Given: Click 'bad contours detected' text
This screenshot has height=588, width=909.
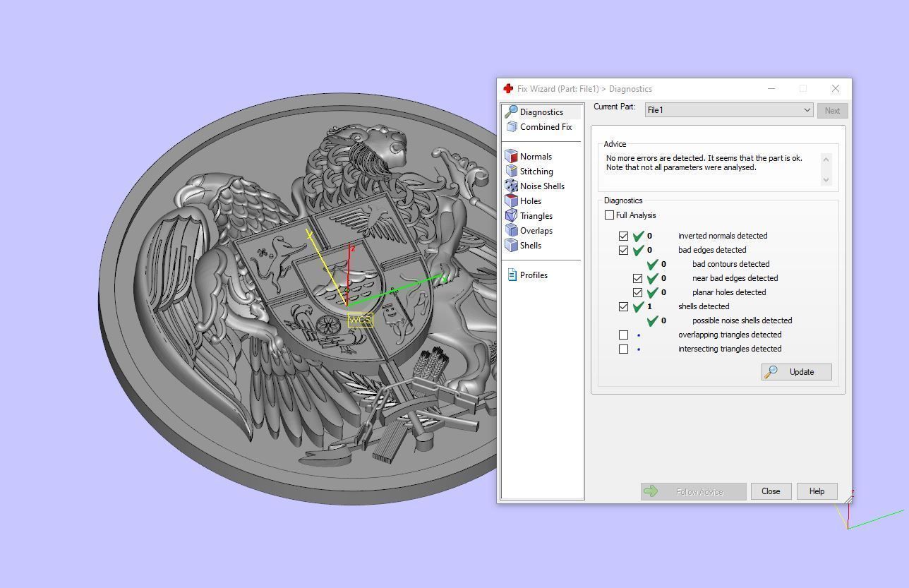Looking at the screenshot, I should [730, 264].
